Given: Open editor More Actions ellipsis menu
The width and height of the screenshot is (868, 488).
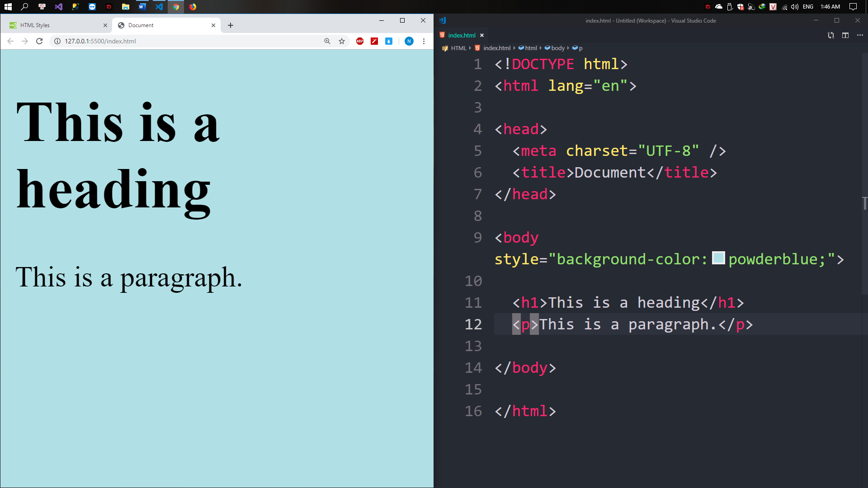Looking at the screenshot, I should 860,35.
